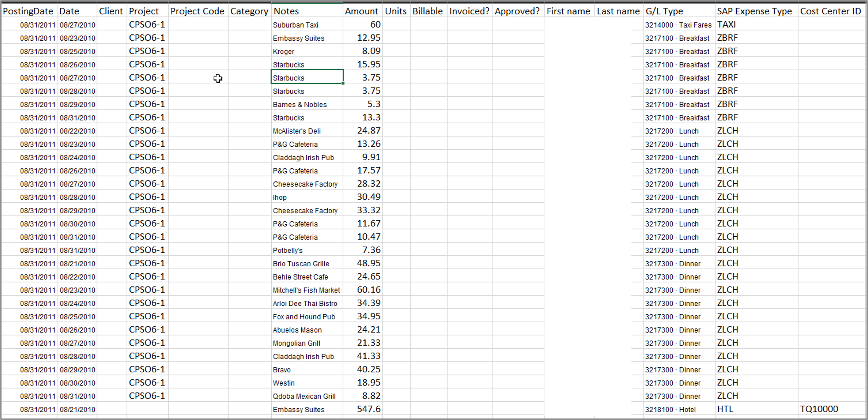The image size is (868, 420).
Task: Select the Cost Center ID header cell
Action: [832, 11]
